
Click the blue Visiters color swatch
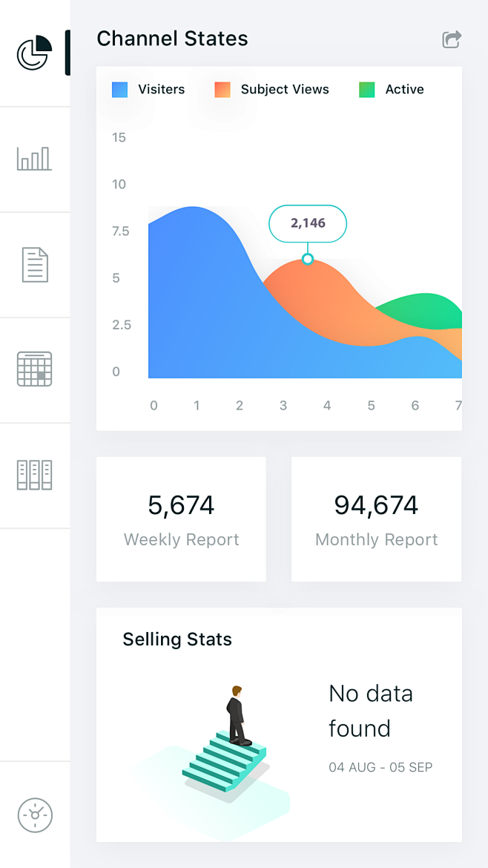tap(119, 90)
